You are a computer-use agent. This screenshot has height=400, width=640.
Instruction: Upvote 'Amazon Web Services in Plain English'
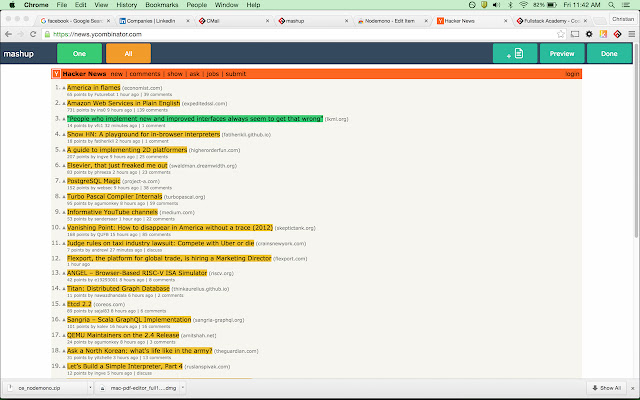pos(64,103)
